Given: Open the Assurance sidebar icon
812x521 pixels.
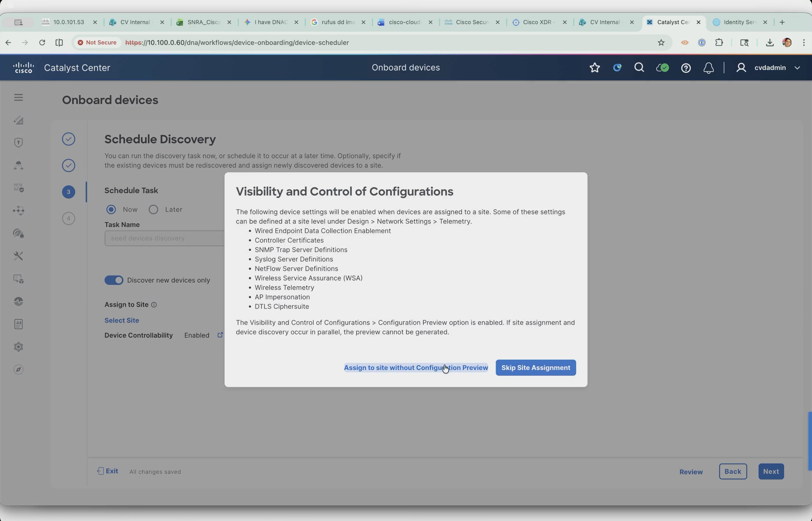Looking at the screenshot, I should tap(19, 188).
